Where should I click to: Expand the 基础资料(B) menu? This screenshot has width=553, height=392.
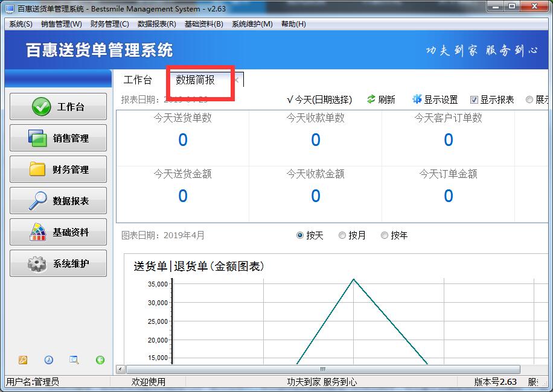pyautogui.click(x=203, y=24)
